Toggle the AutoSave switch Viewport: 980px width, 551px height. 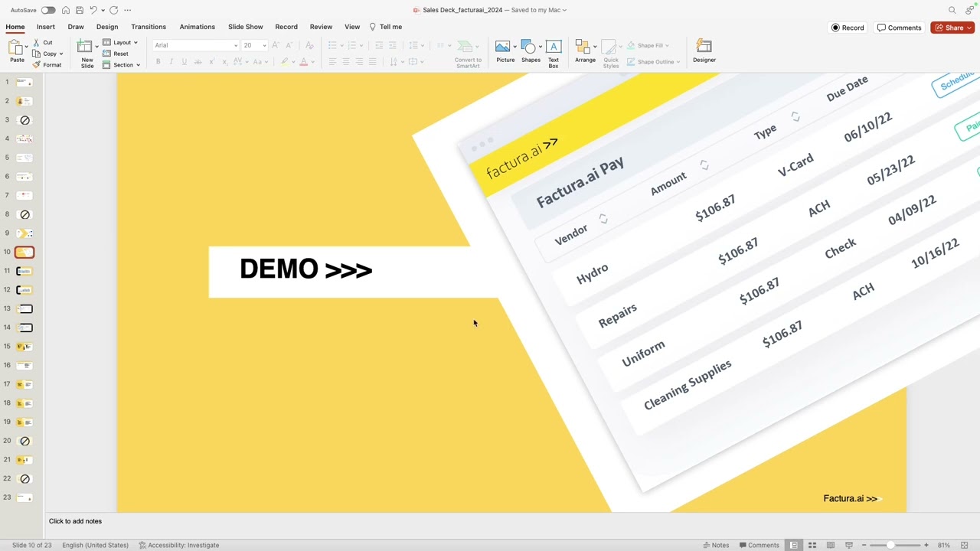[x=48, y=10]
